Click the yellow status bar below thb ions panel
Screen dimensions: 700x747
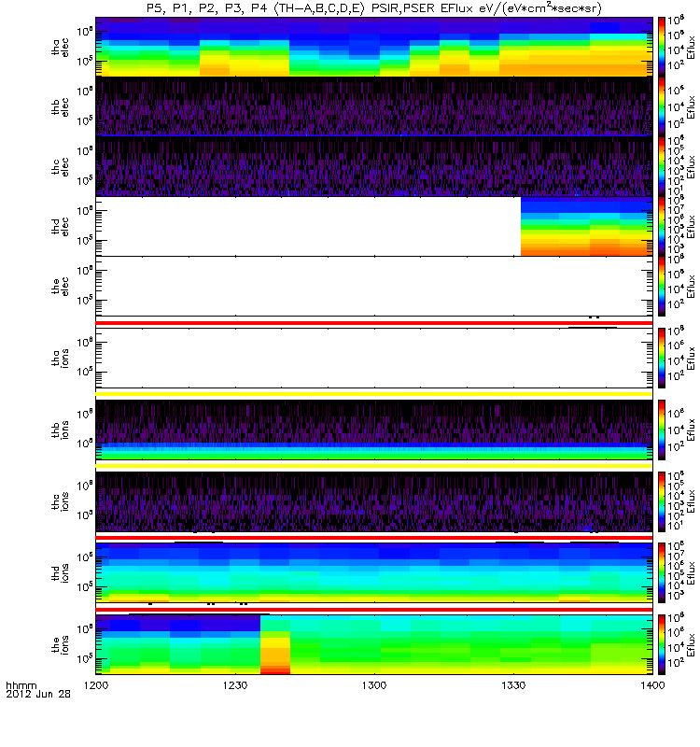pyautogui.click(x=374, y=466)
